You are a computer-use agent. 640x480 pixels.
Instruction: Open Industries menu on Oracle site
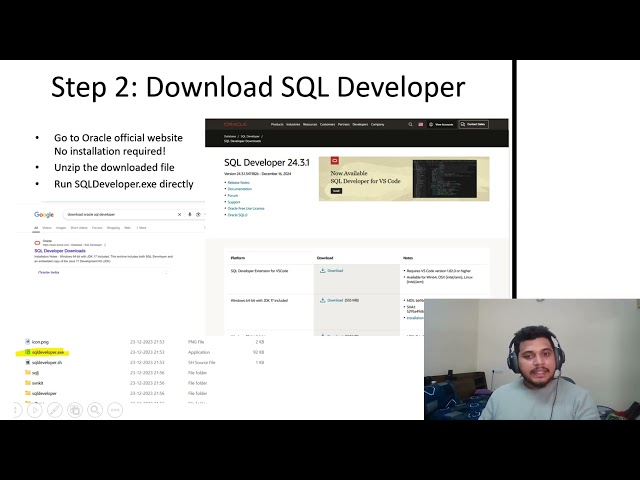(293, 124)
